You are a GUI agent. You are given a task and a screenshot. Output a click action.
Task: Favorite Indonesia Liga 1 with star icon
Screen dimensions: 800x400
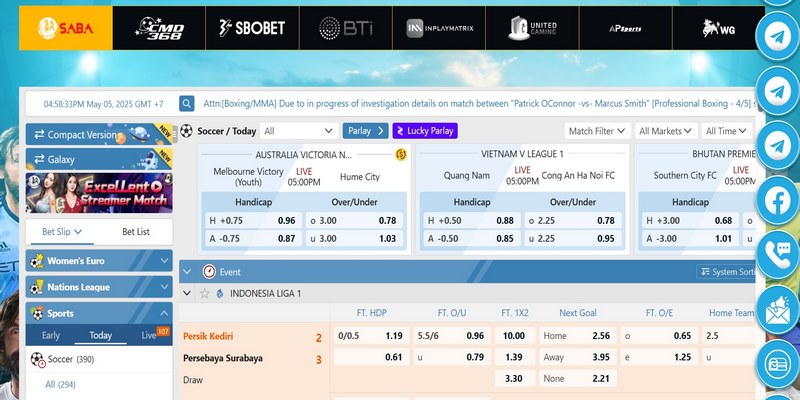tap(205, 293)
